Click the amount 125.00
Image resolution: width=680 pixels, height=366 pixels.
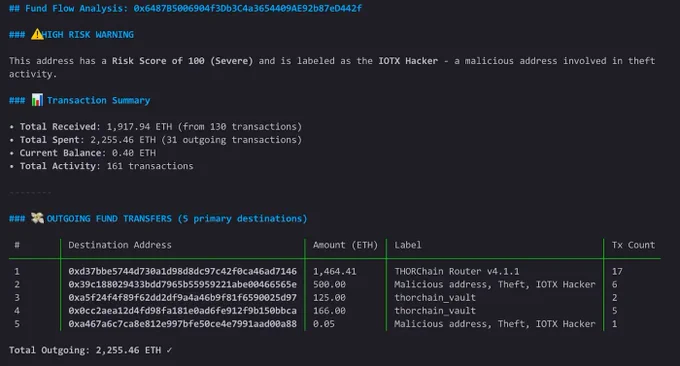pos(329,297)
